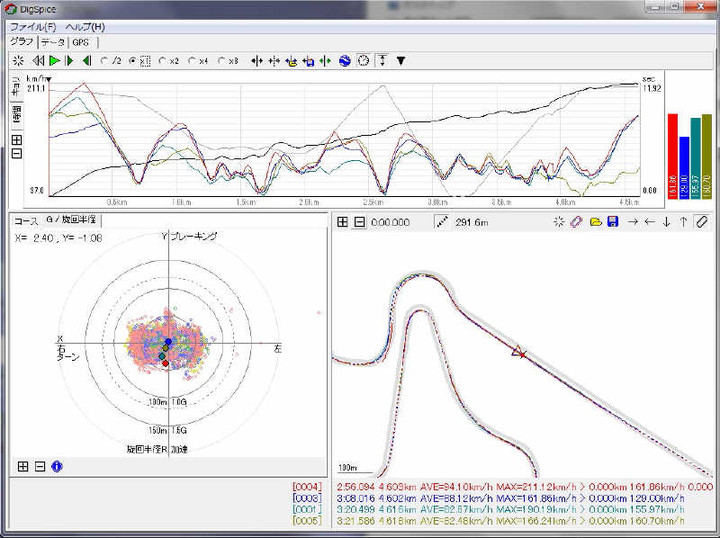Click the pink chain link icon
The height and width of the screenshot is (538, 720).
click(576, 222)
